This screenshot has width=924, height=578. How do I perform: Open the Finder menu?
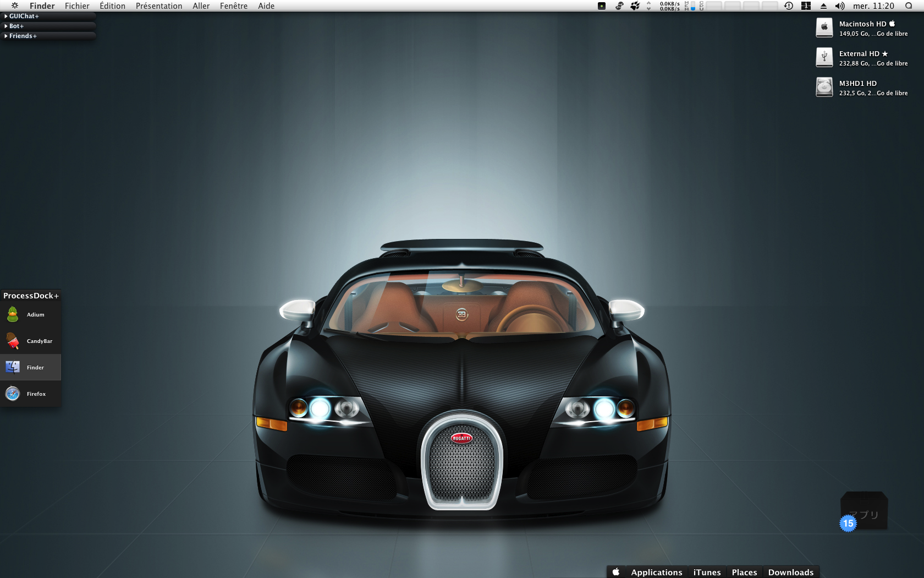point(42,6)
